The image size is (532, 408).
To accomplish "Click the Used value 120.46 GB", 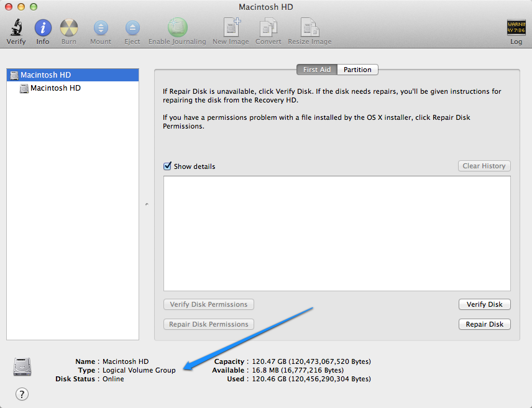I will (311, 379).
